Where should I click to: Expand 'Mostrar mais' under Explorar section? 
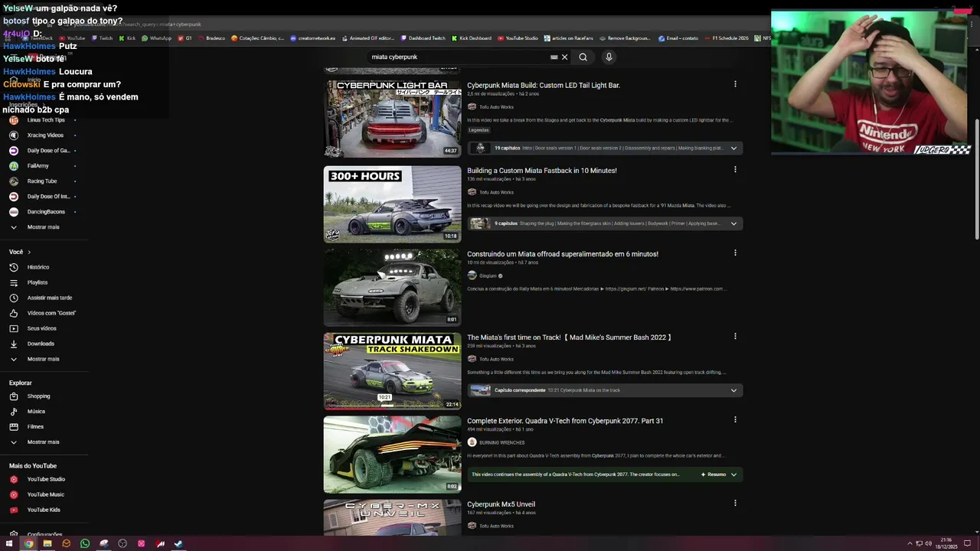(43, 442)
